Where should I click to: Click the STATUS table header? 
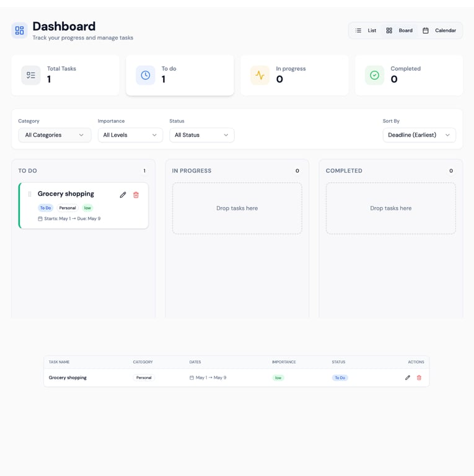pos(339,362)
